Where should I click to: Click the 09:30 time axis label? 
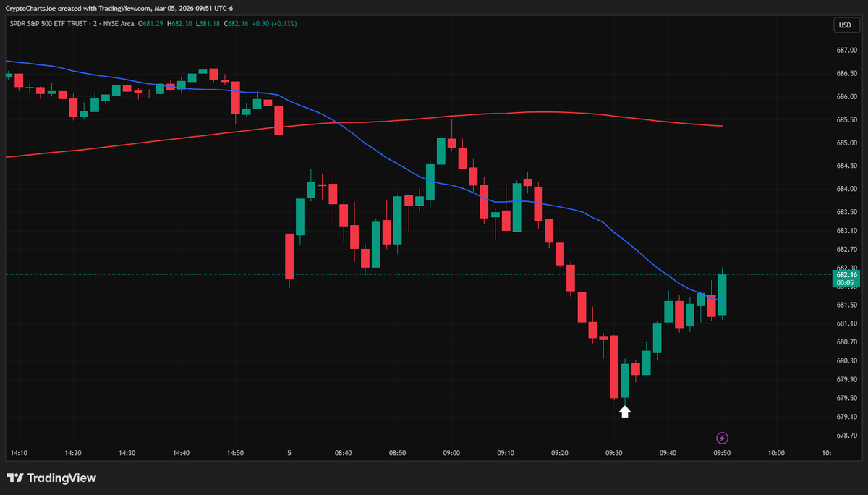[613, 453]
